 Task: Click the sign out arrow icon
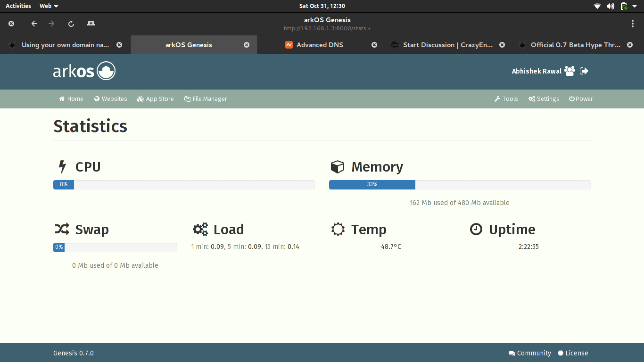click(584, 71)
